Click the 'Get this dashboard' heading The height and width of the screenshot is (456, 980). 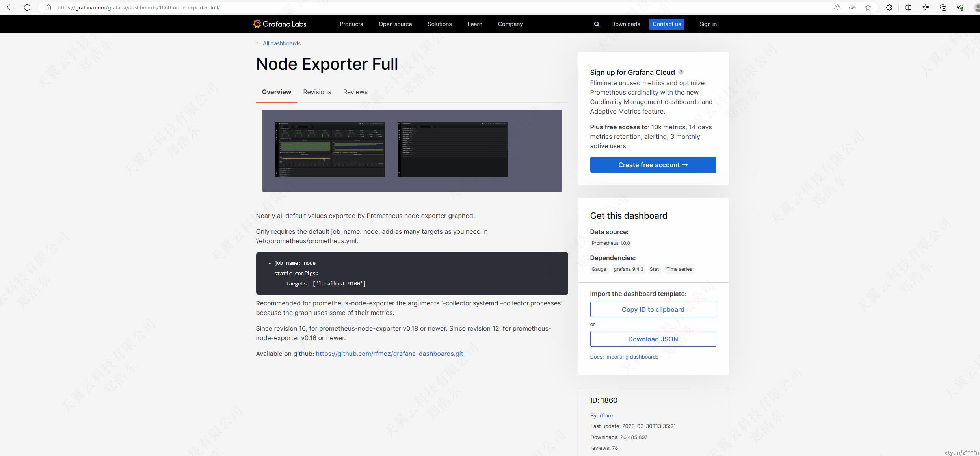coord(629,216)
